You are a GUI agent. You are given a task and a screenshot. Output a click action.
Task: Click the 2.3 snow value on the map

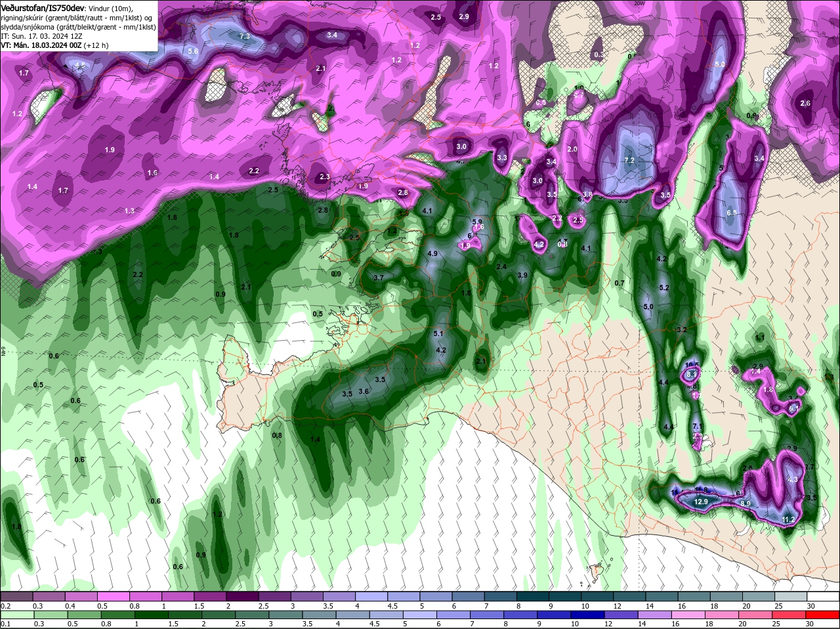coord(325,177)
